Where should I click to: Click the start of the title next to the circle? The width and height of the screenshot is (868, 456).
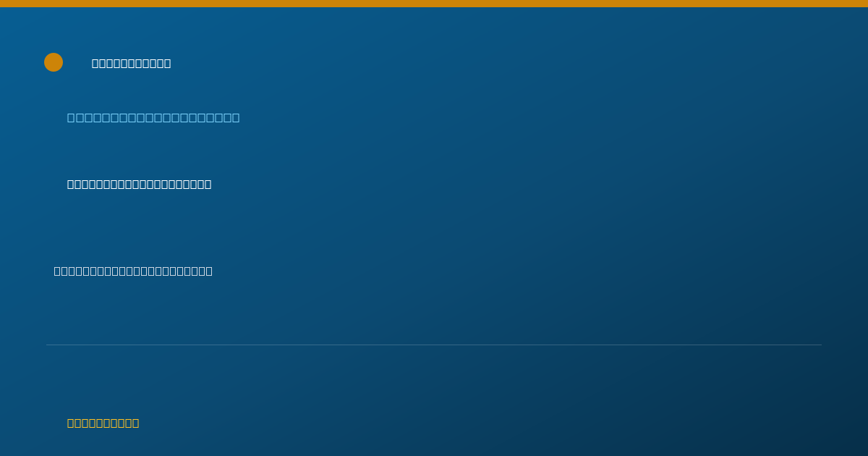tap(95, 64)
